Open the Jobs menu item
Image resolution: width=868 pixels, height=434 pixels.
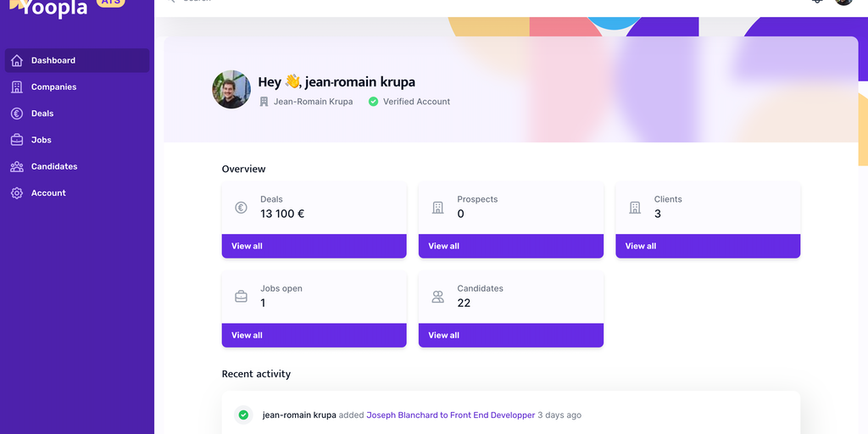42,140
